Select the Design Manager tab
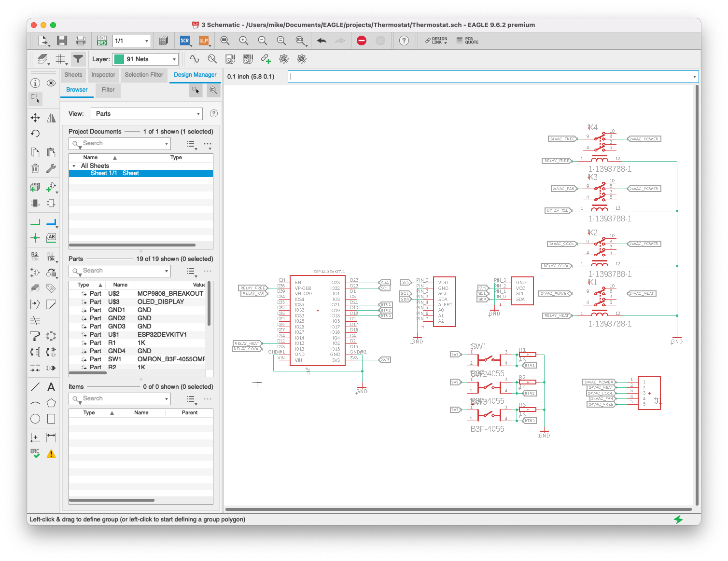 point(195,75)
